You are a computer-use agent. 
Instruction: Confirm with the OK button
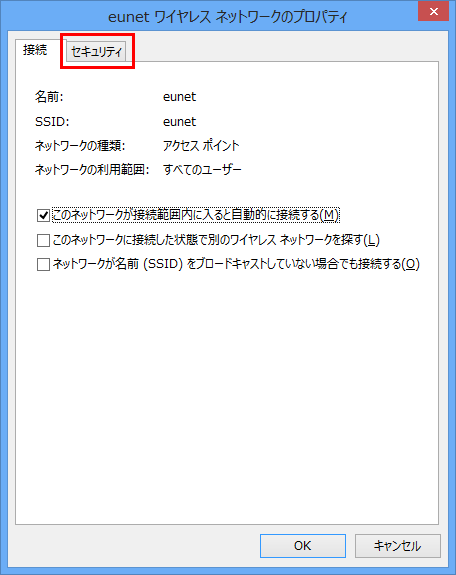[x=303, y=546]
